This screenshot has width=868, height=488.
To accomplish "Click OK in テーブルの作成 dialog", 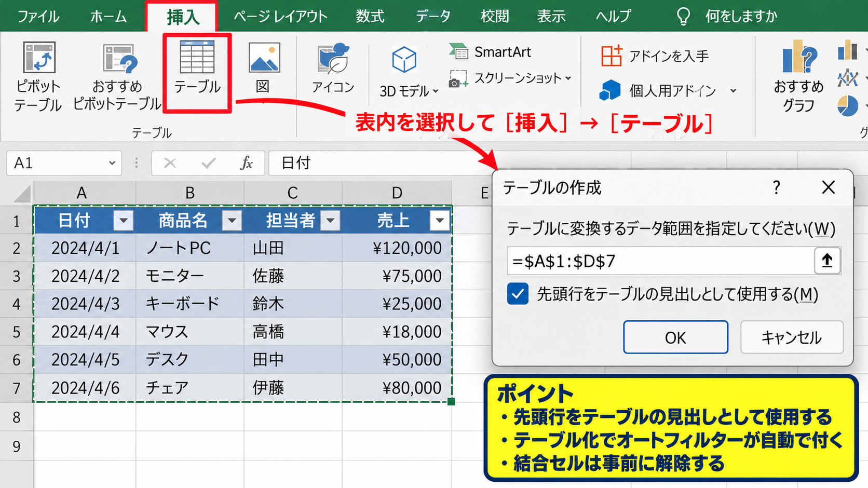I will (675, 337).
